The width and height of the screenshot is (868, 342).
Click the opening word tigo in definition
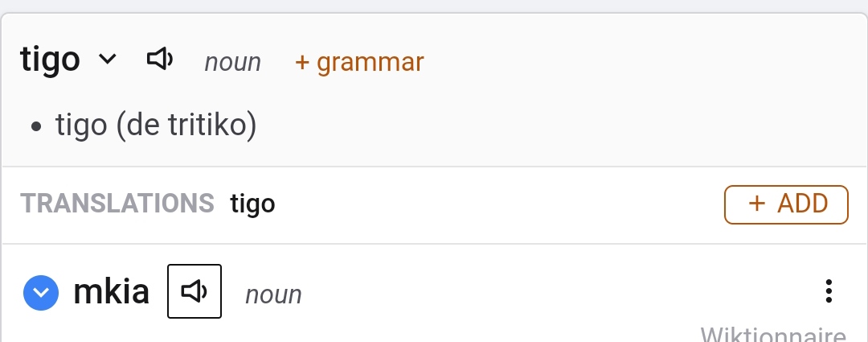coord(81,126)
